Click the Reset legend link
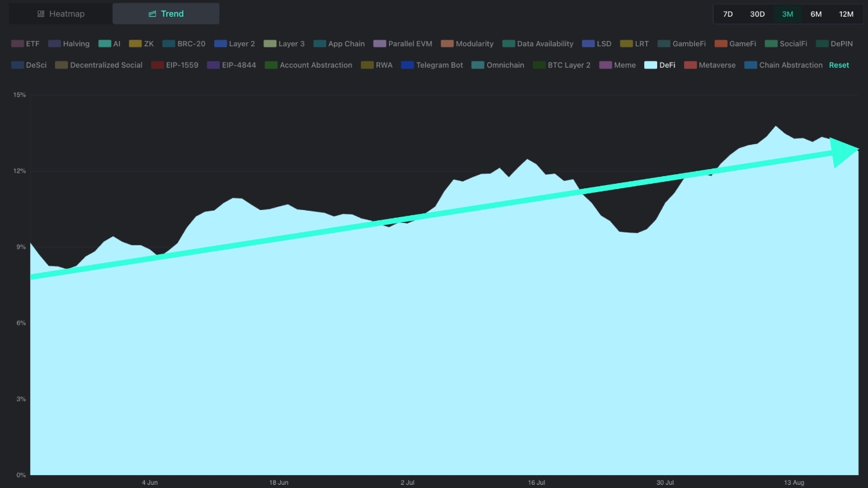 coord(839,65)
